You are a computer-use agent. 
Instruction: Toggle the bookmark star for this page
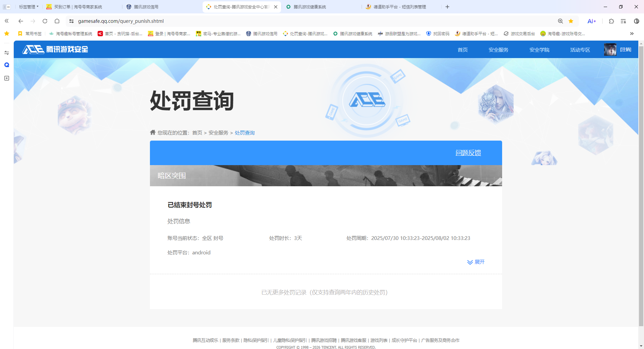click(x=571, y=21)
